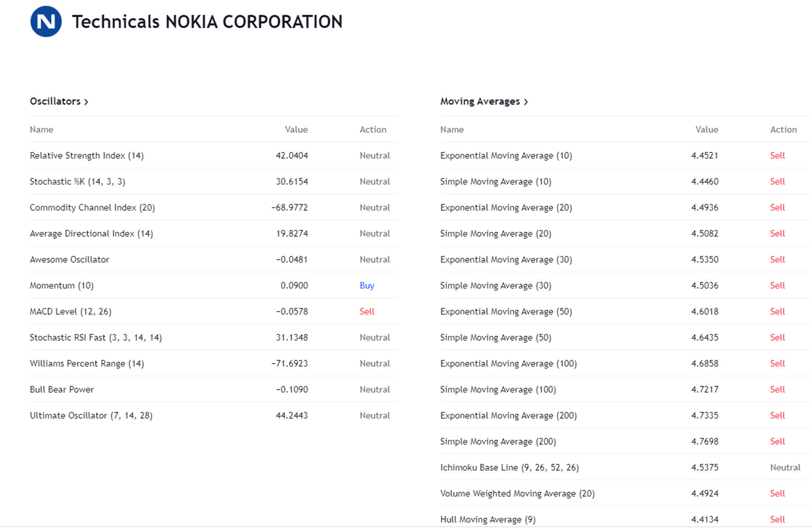Select Exponential Moving Average (100) row name

click(x=508, y=363)
